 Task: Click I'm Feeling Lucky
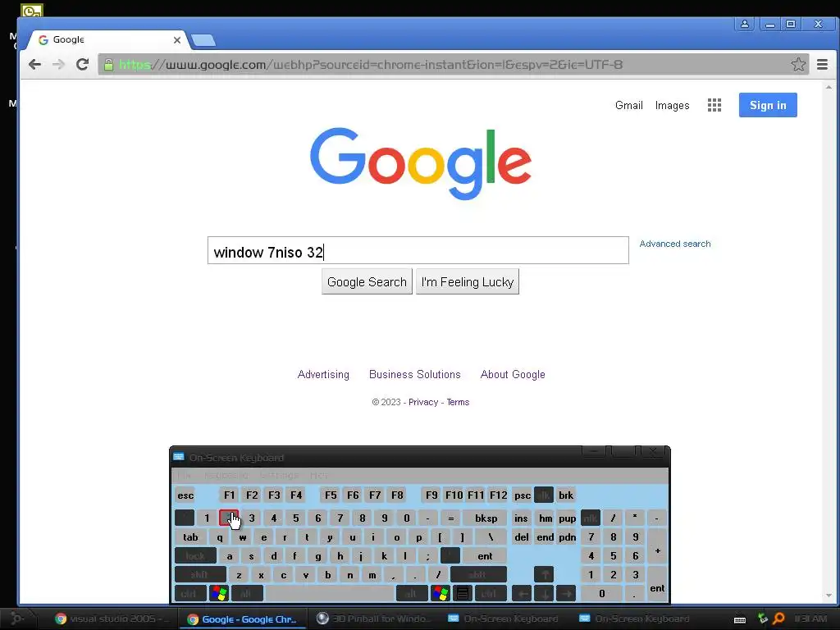pyautogui.click(x=467, y=282)
